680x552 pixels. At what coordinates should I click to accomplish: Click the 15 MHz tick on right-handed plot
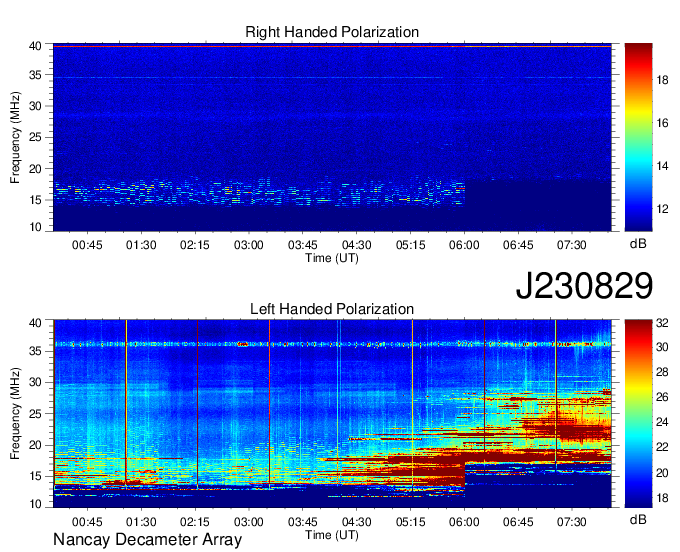35,200
